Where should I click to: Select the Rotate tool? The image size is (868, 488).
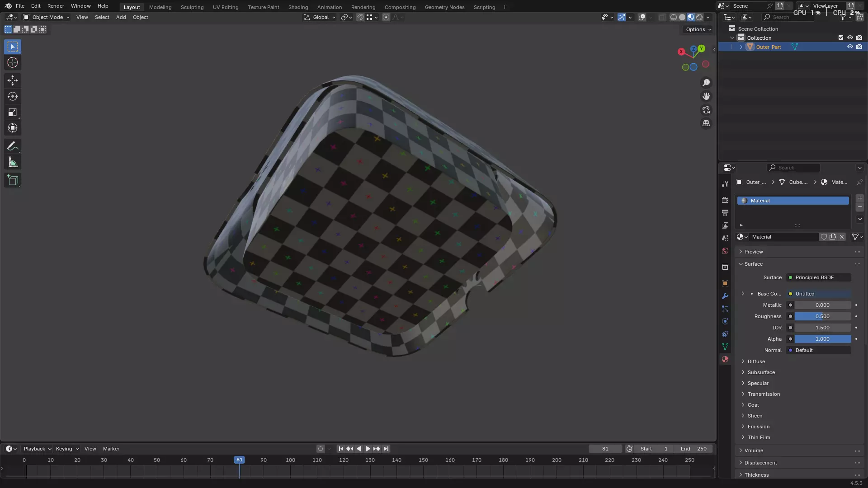pyautogui.click(x=13, y=96)
